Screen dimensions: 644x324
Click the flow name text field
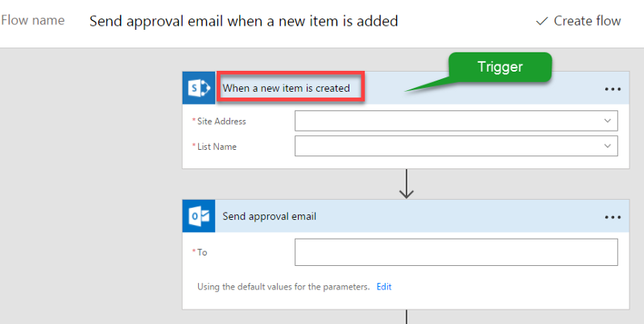click(x=244, y=21)
